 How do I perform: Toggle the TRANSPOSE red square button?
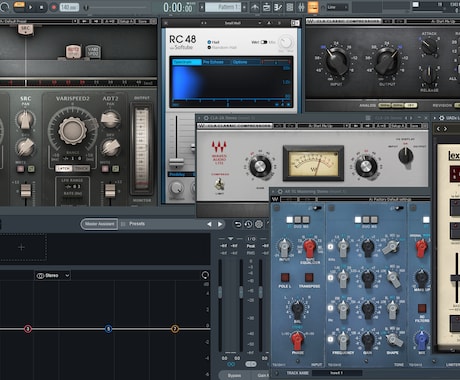pos(309,277)
